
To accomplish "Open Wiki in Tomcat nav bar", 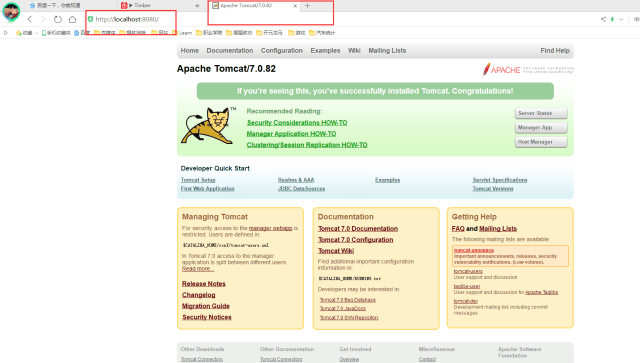I will click(354, 51).
